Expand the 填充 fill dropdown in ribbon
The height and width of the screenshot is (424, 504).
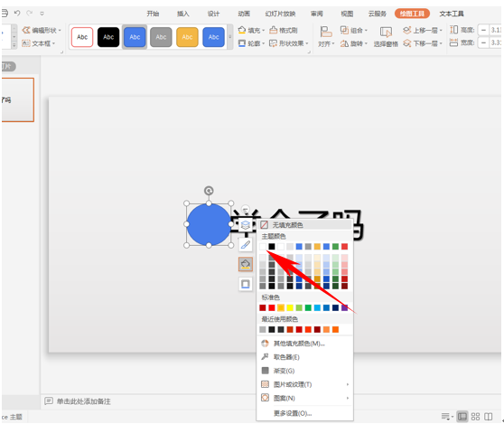tap(263, 31)
